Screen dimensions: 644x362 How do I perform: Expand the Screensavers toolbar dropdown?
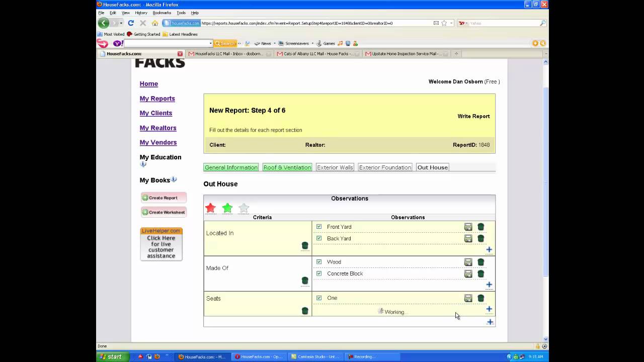pyautogui.click(x=312, y=43)
